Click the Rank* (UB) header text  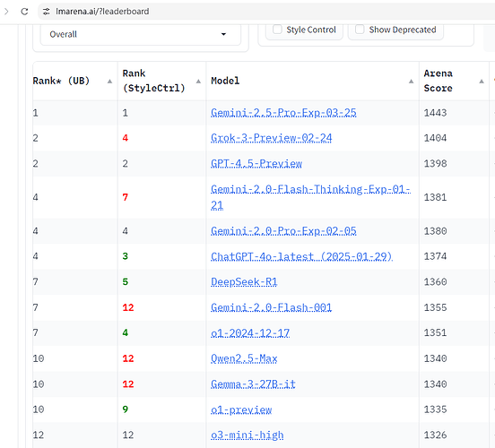click(61, 81)
